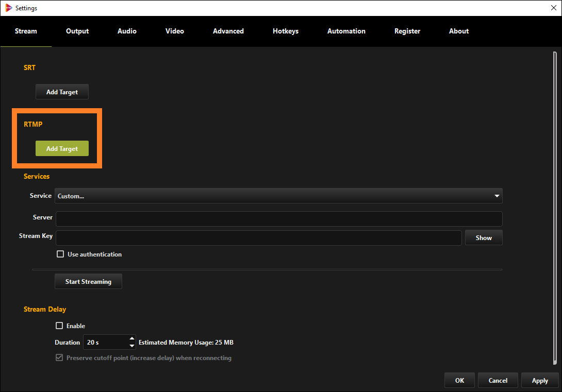Focus the Duration field showing 20 s
The width and height of the screenshot is (562, 392).
[106, 342]
